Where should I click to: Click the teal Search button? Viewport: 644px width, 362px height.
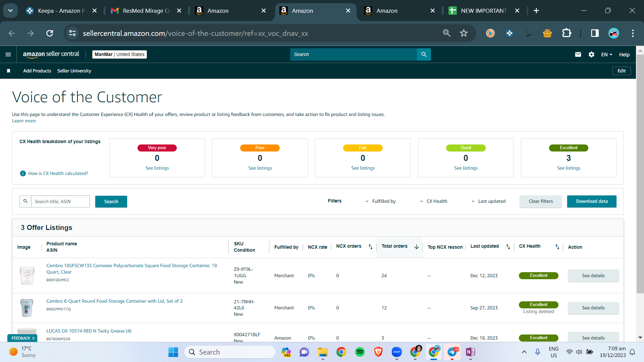(111, 201)
